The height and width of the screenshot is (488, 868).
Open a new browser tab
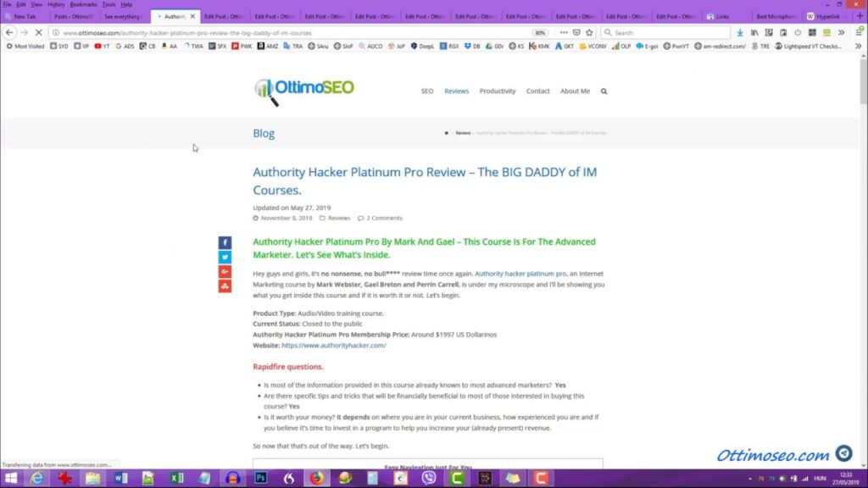[860, 17]
